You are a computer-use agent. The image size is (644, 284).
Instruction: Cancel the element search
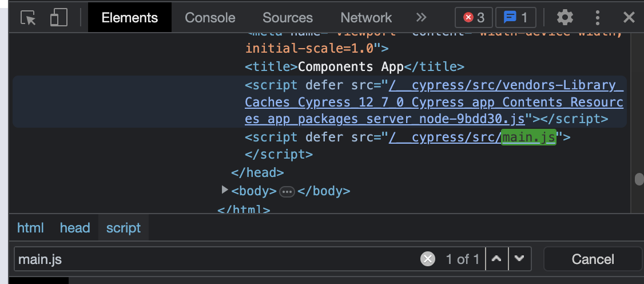[593, 259]
